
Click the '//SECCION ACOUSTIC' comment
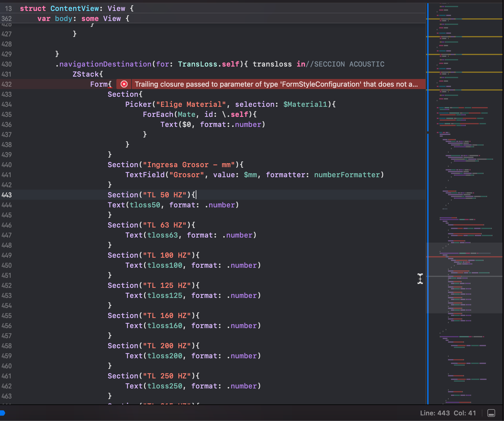[x=345, y=64]
